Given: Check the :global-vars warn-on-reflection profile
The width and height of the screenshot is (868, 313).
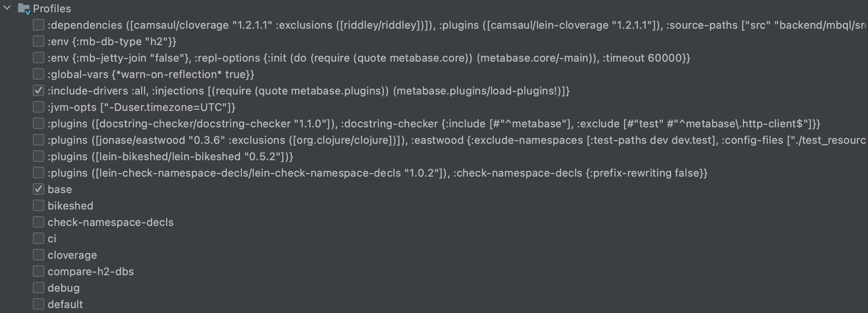Looking at the screenshot, I should [38, 74].
